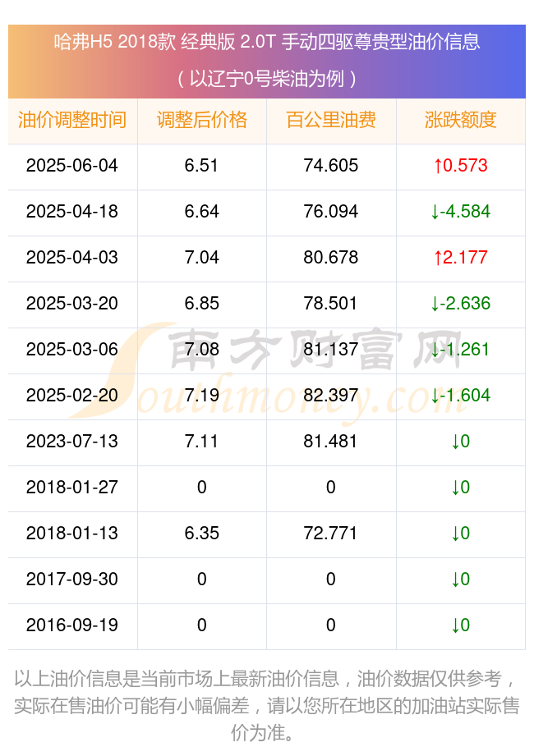Image resolution: width=534 pixels, height=756 pixels.
Task: Select the fuel cost 80.678
Action: [x=331, y=258]
